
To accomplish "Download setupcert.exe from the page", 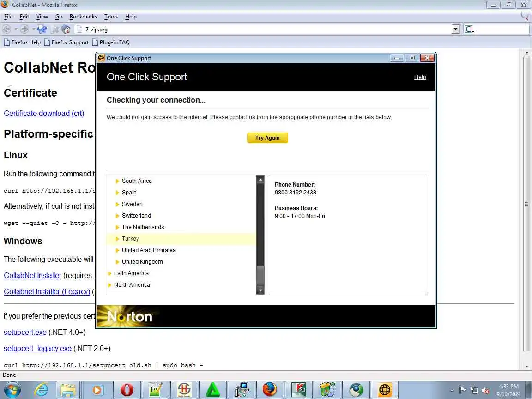I will (x=25, y=332).
